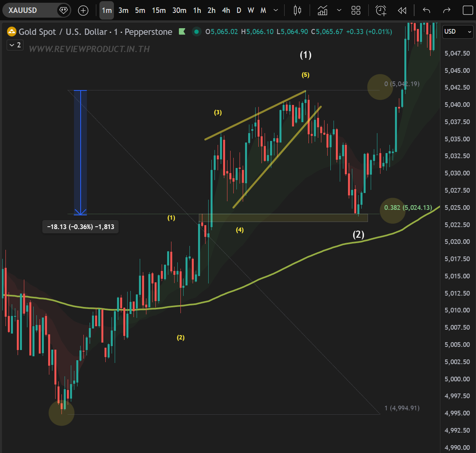The image size is (476, 453).
Task: Click the green flag next to Pepperstone
Action: point(182,32)
